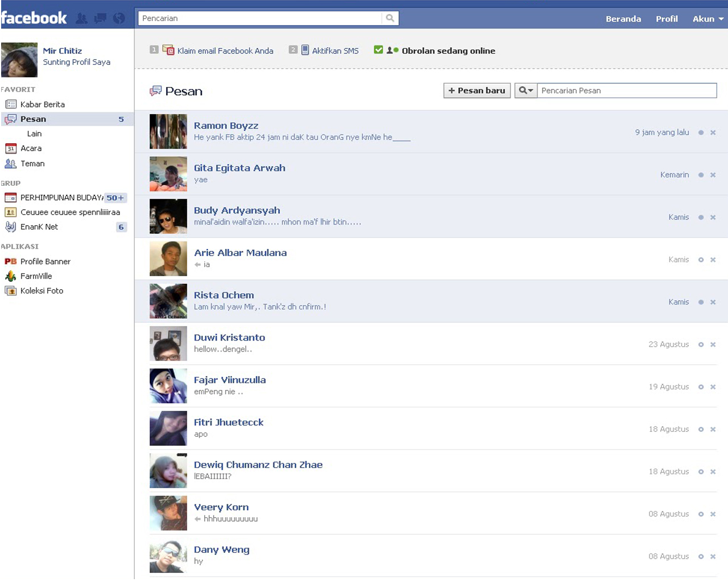This screenshot has height=582, width=728.
Task: Open the Akun account dropdown
Action: tap(708, 19)
